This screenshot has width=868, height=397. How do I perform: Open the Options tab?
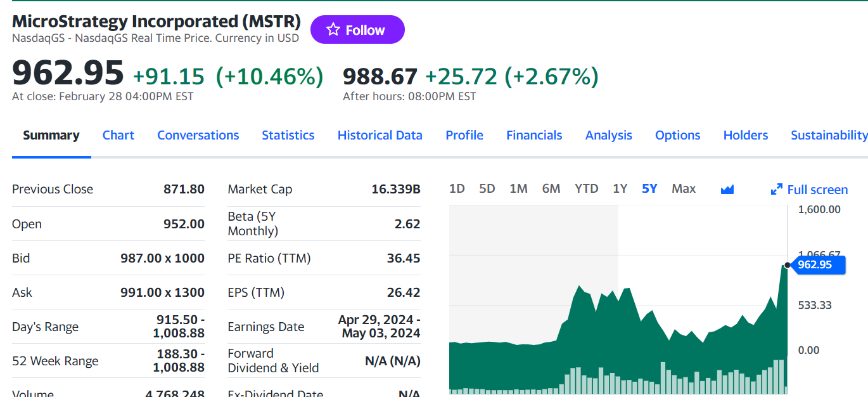click(x=678, y=135)
